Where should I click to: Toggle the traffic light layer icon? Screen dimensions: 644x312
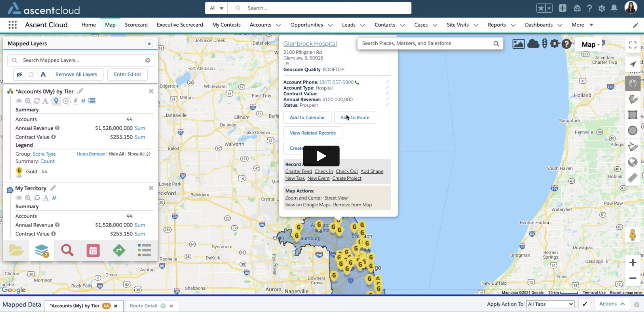[x=545, y=44]
